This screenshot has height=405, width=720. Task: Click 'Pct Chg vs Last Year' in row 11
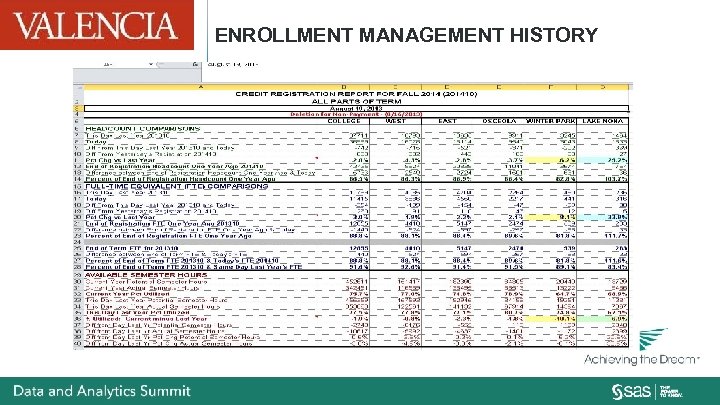120,160
